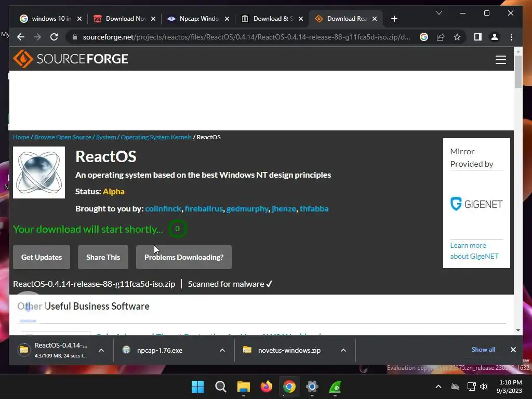Close the 'Download Rea' tab
The height and width of the screenshot is (399, 532).
tap(375, 19)
